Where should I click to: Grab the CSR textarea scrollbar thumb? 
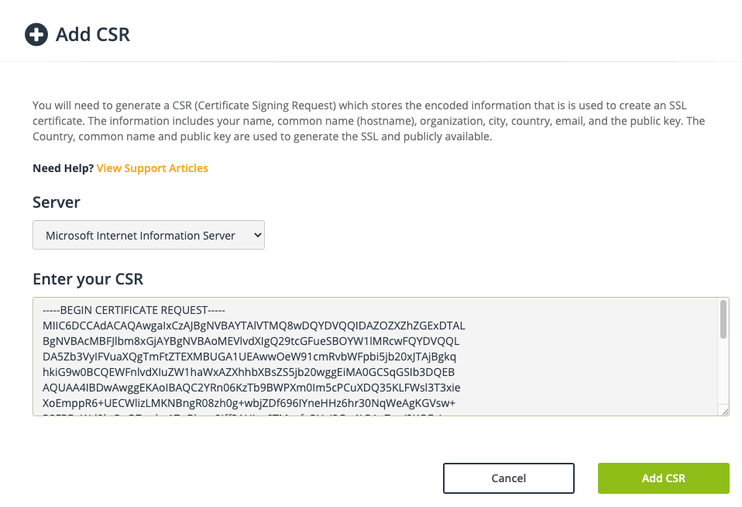coord(723,320)
